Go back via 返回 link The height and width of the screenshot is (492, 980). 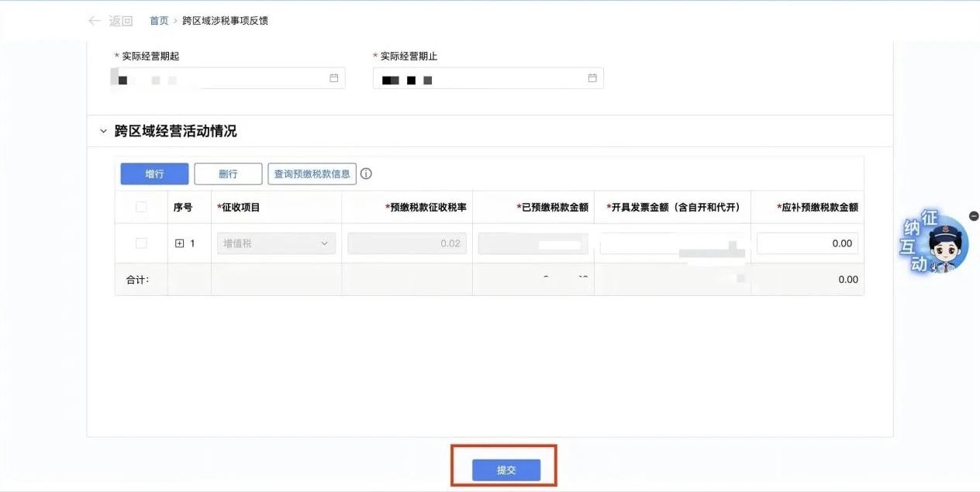(121, 21)
